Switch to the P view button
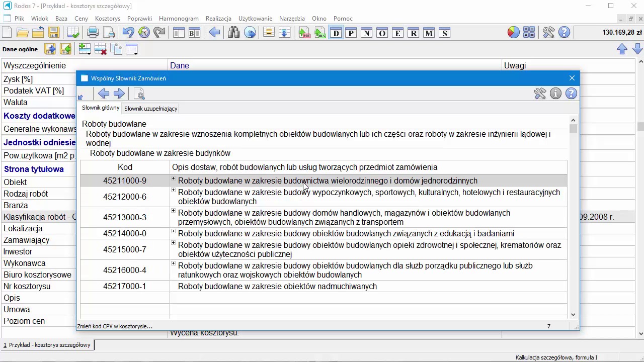The image size is (644, 362). [351, 33]
